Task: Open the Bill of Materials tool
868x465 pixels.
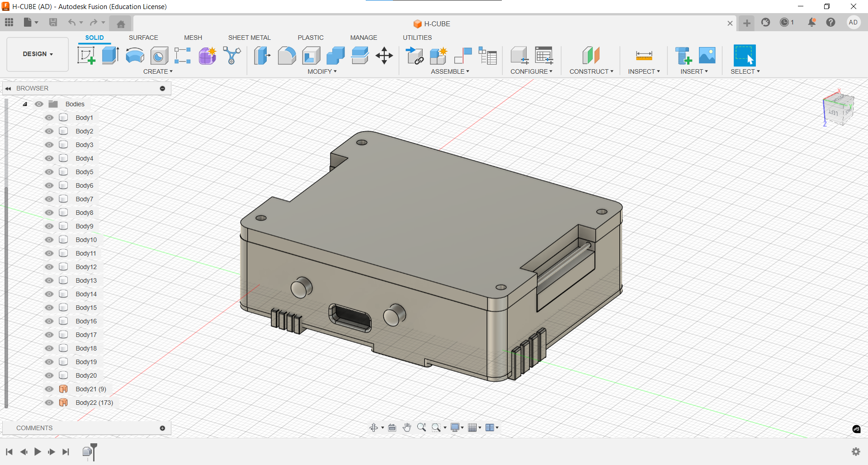Action: [x=488, y=56]
